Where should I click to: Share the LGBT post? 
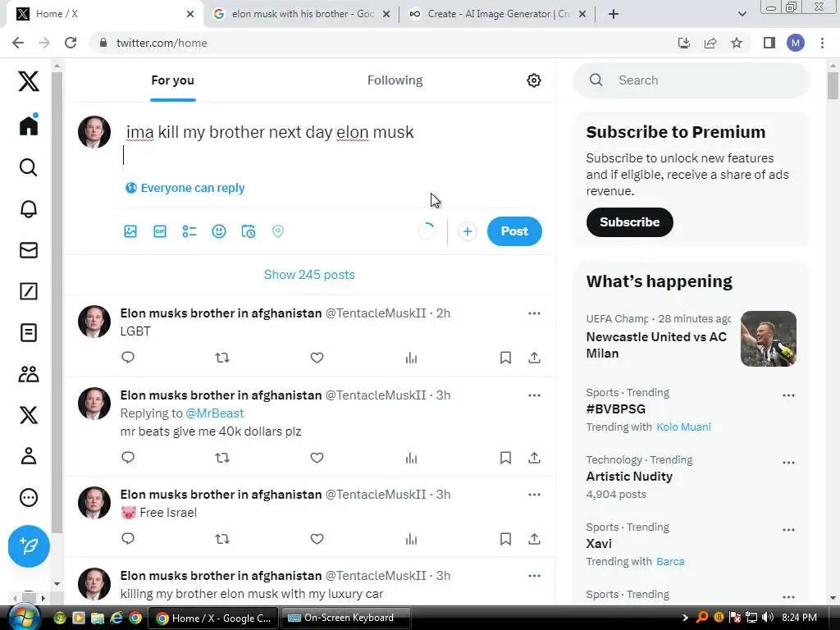(x=534, y=358)
